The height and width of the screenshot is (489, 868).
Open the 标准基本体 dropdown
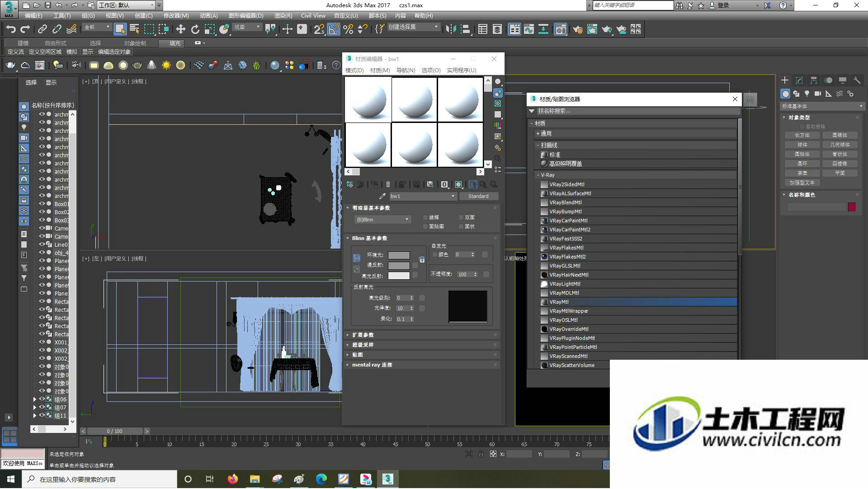(822, 106)
